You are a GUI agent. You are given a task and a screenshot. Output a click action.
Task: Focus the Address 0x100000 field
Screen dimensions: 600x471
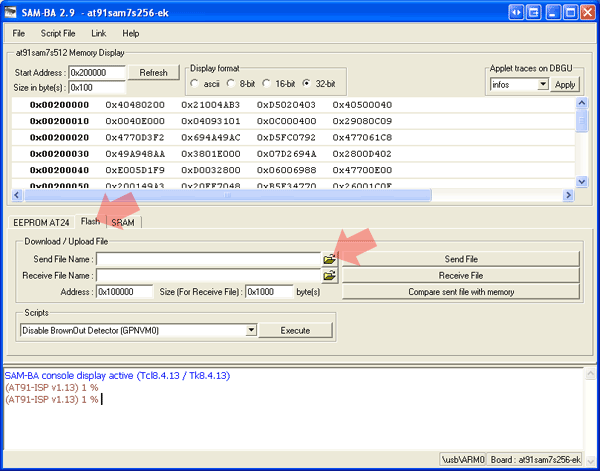124,292
